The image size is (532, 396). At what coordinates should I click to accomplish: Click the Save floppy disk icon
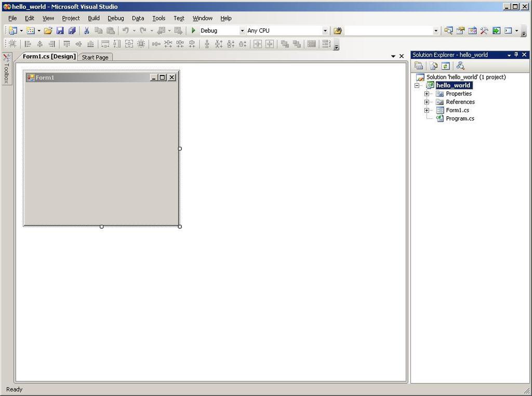click(60, 31)
